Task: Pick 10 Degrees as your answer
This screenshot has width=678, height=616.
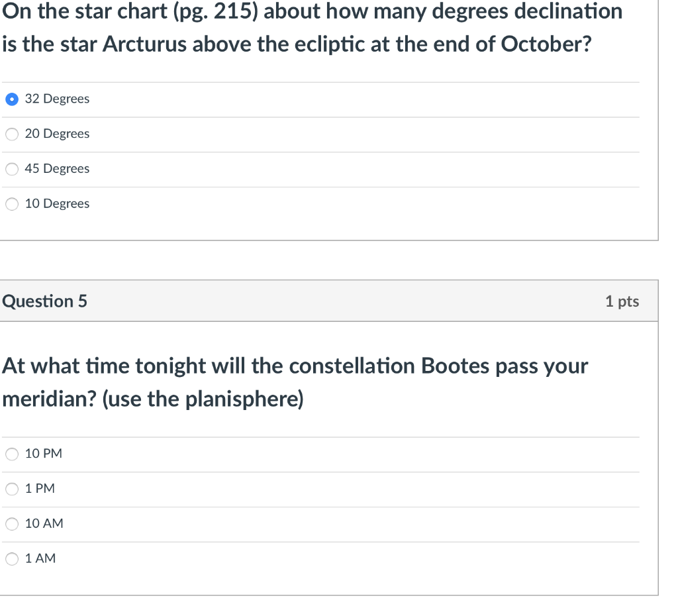Action: (x=11, y=204)
